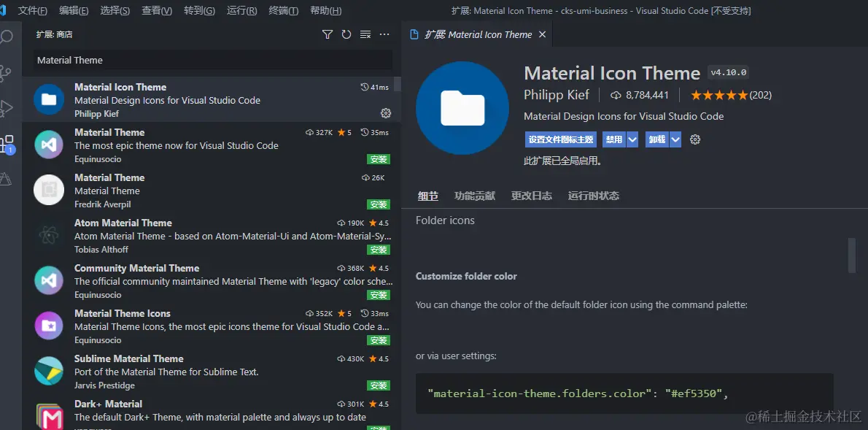Screen dimensions: 868x430
Task: Install Fredrik Averpil's Material Theme
Action: pyautogui.click(x=379, y=204)
